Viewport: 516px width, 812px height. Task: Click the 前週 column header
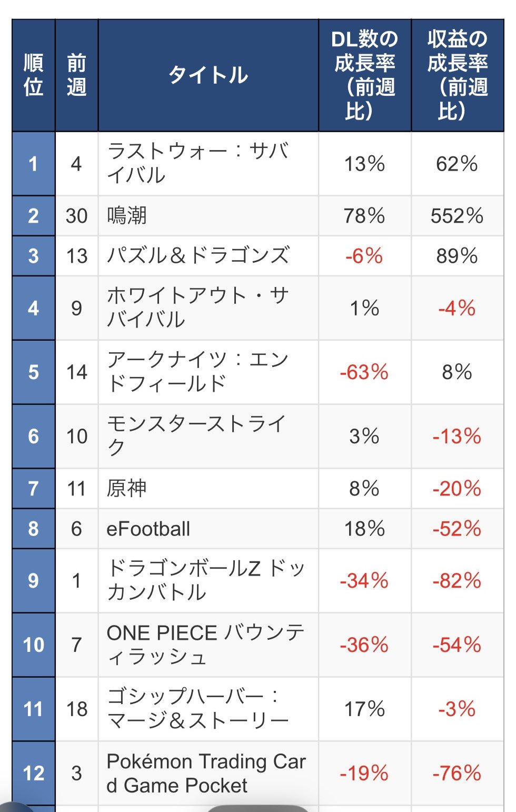(76, 75)
